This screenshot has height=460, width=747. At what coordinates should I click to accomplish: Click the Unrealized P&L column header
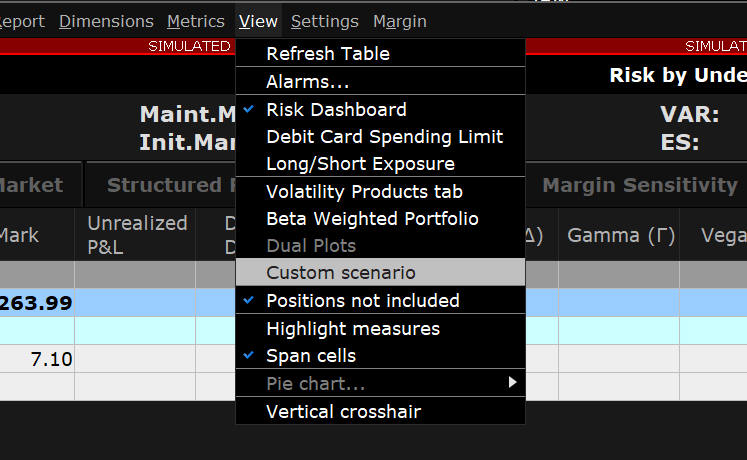(x=136, y=236)
